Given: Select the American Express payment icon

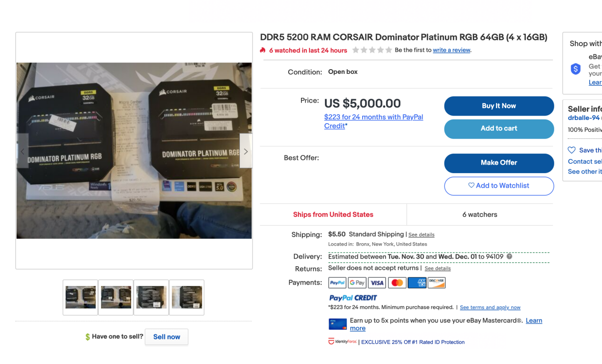Looking at the screenshot, I should point(417,282).
